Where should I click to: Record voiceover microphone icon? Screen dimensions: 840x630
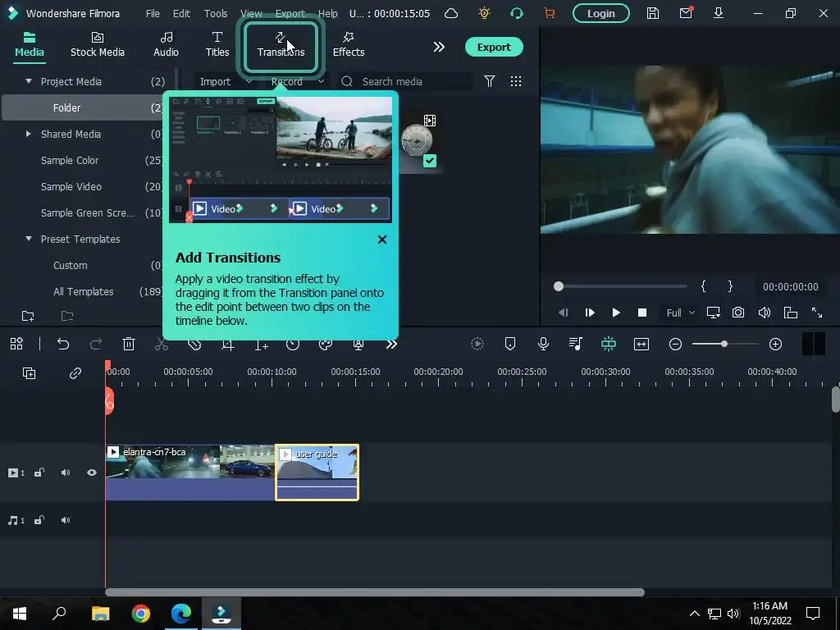543,344
